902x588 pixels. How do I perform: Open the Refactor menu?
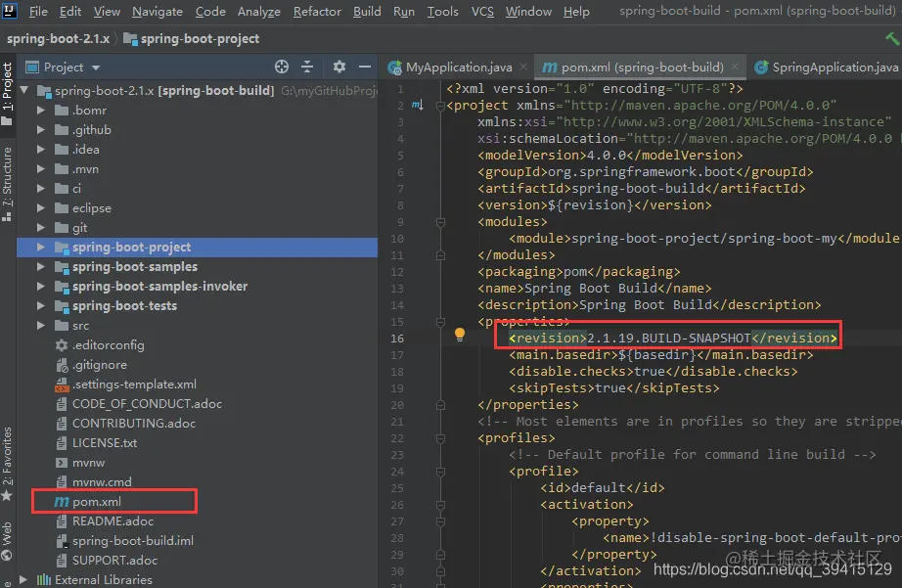click(x=317, y=11)
